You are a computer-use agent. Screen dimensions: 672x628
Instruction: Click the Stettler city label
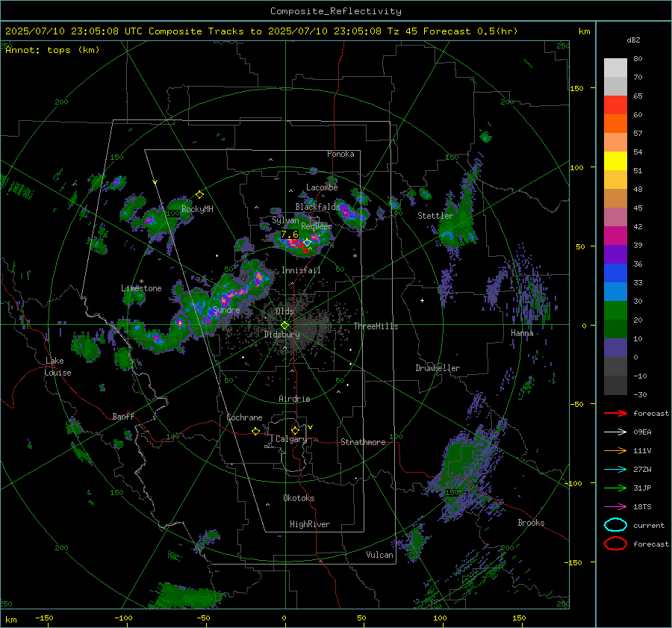click(435, 216)
